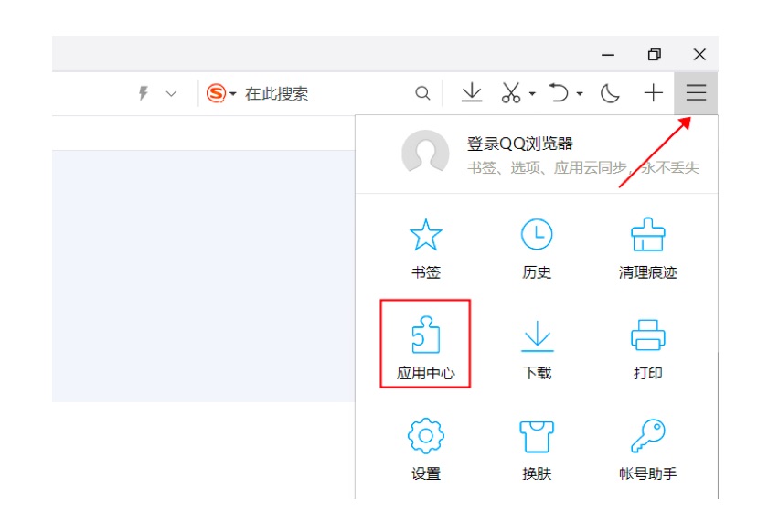Viewport: 768px width, 532px height.
Task: Expand the search engine selector arrow
Action: click(x=232, y=93)
